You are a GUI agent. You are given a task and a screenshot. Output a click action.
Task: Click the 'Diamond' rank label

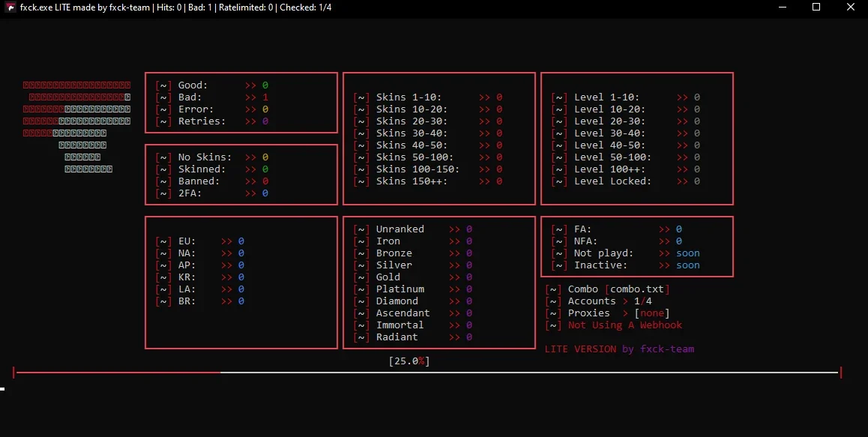tap(397, 301)
